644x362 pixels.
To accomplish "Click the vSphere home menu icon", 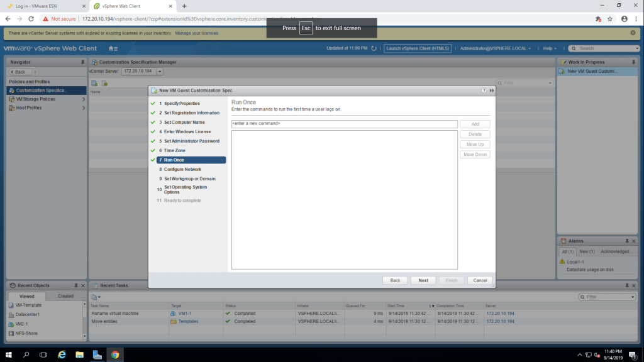I will click(x=112, y=48).
